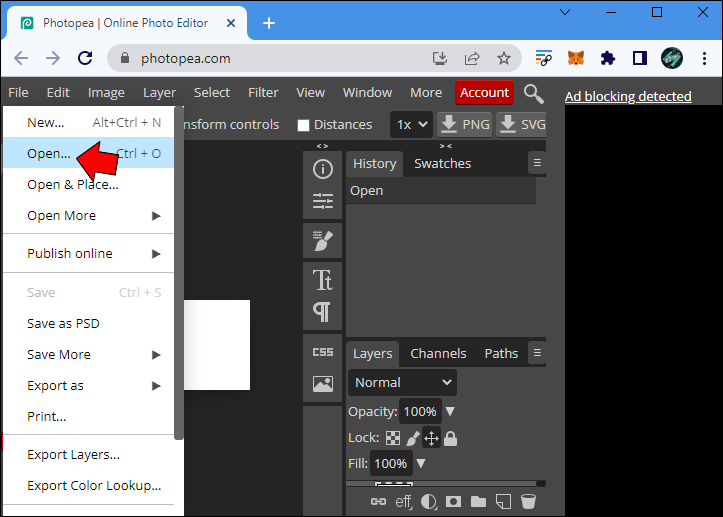Screen dimensions: 723x517
Task: Click the red Account button
Action: 484,92
